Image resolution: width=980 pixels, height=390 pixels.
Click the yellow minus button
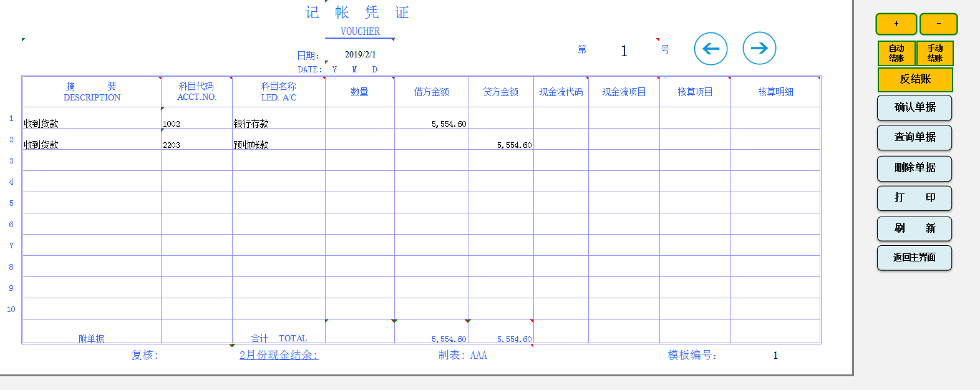[x=938, y=24]
